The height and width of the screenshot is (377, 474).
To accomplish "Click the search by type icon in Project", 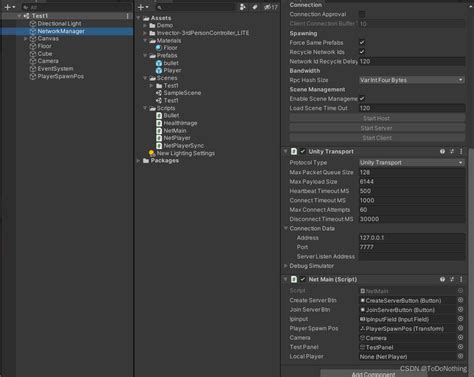I will click(243, 7).
